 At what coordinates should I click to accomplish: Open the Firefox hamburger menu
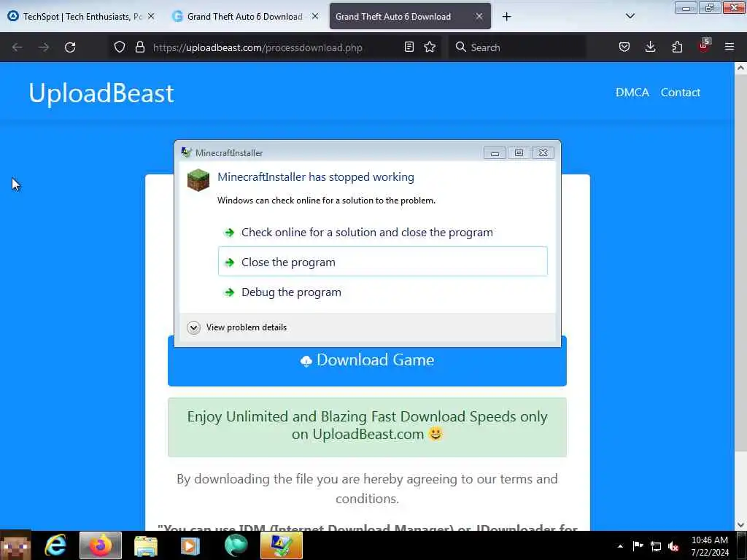tap(729, 47)
